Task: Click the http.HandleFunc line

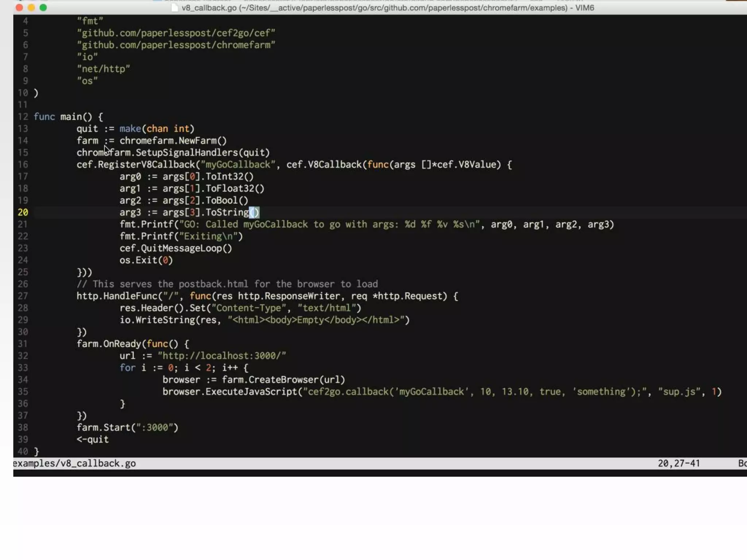Action: pyautogui.click(x=267, y=296)
